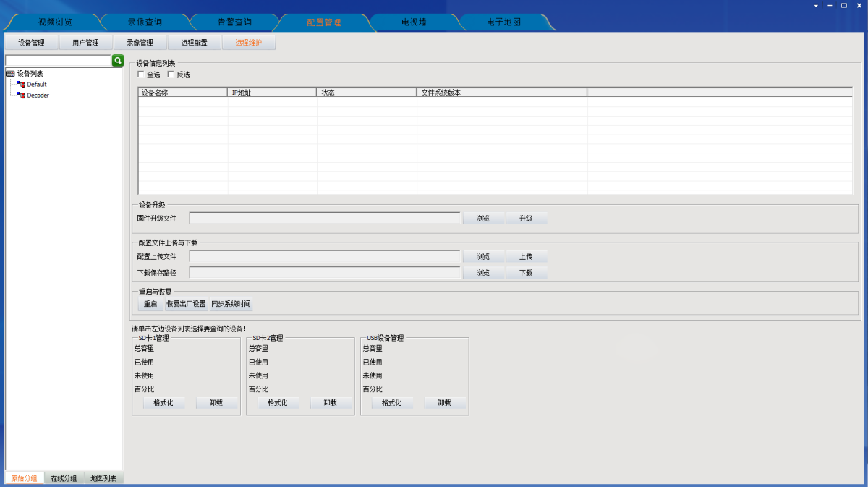Click the Decoder group node icon

click(x=21, y=96)
